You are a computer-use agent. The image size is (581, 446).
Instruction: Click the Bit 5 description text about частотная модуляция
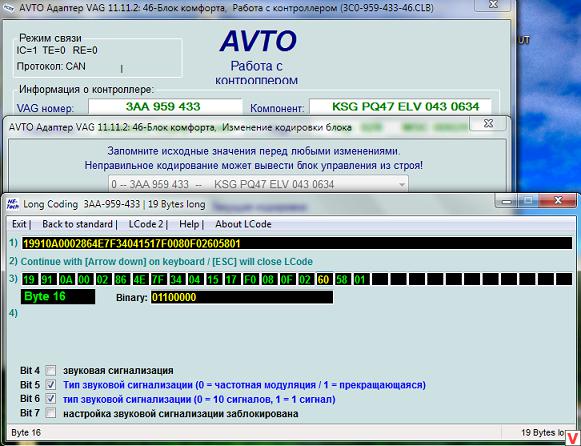244,385
